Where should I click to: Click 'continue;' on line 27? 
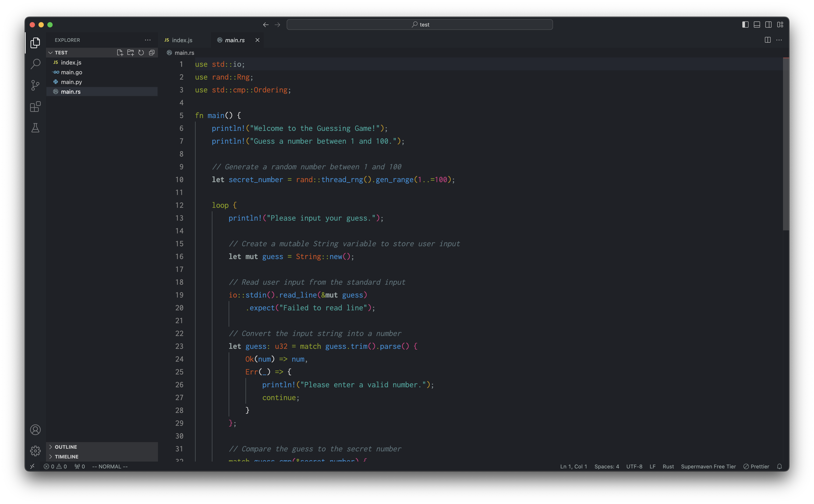[281, 398]
